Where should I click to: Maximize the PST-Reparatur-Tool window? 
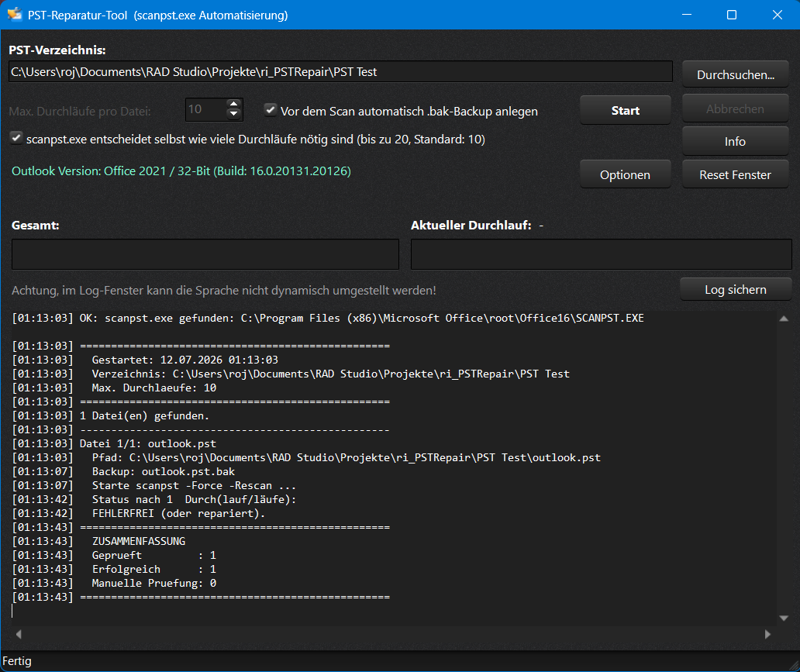click(x=732, y=15)
